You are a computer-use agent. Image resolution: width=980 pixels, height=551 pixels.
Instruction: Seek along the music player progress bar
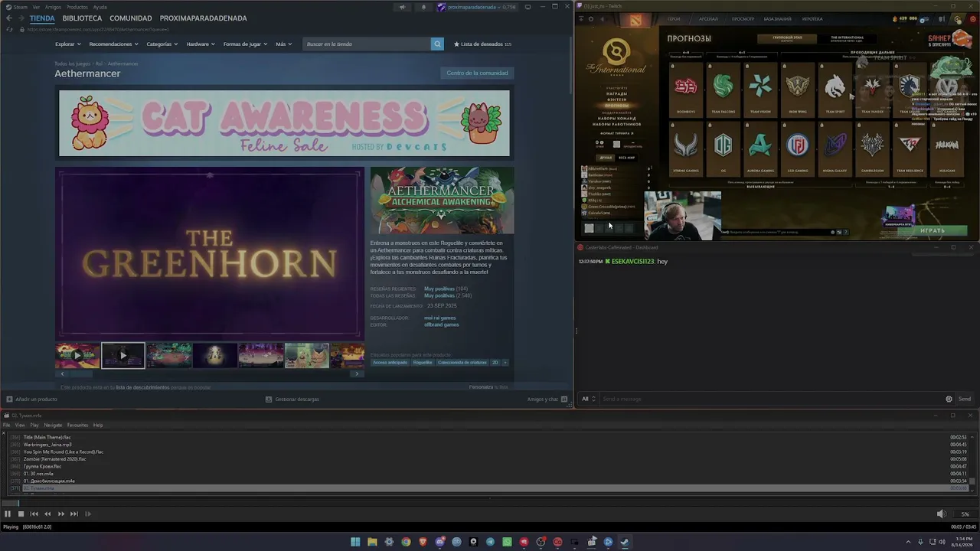click(x=490, y=503)
